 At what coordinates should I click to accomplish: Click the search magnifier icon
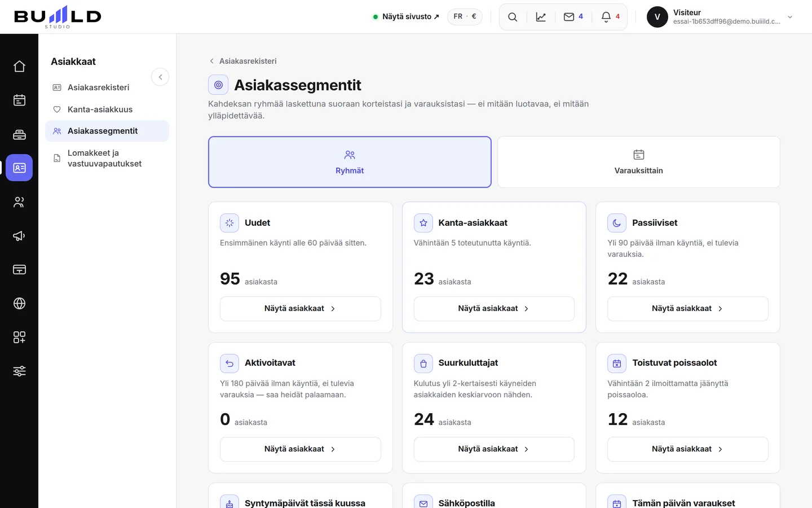(513, 17)
